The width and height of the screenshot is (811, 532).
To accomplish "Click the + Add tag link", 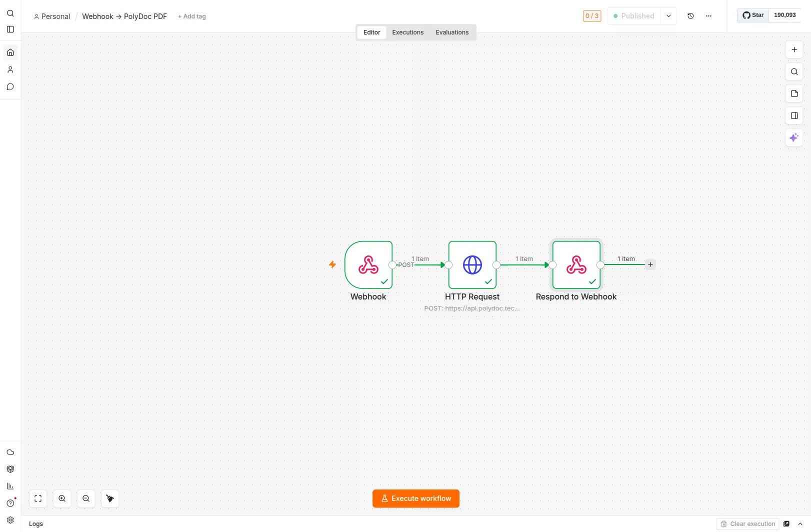I will click(192, 16).
